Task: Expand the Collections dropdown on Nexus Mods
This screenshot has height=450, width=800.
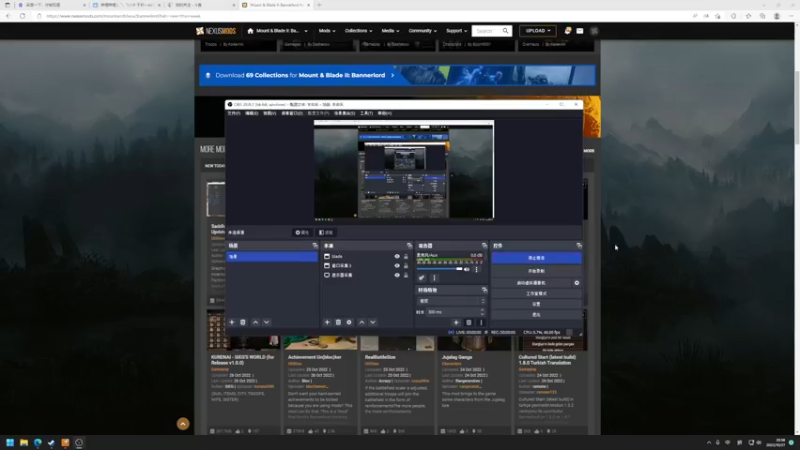Action: [x=358, y=31]
